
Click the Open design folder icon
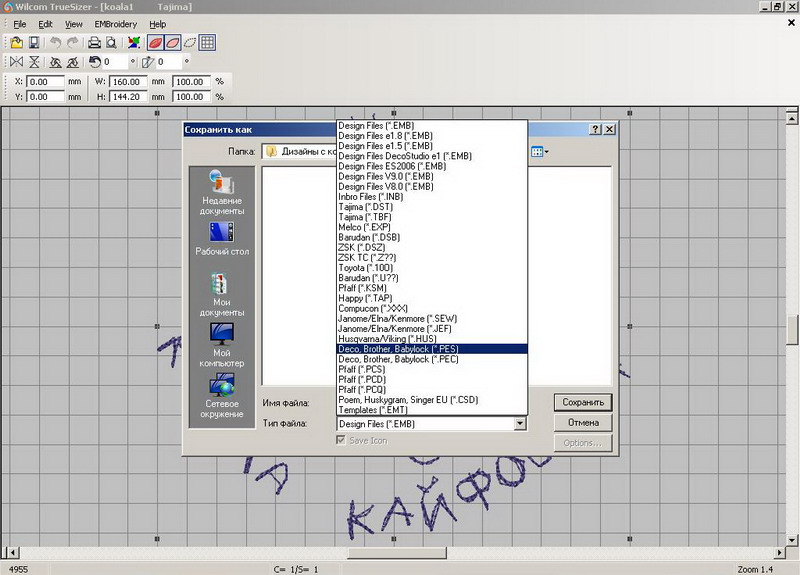coord(17,43)
